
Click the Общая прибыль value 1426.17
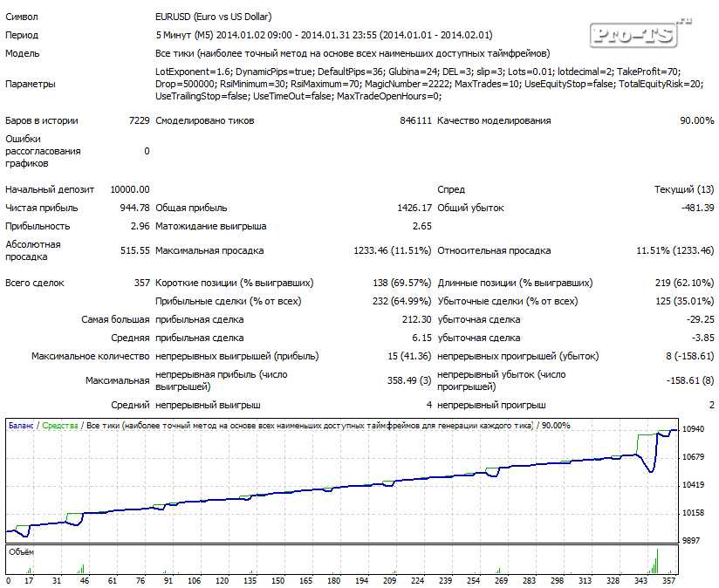pyautogui.click(x=414, y=208)
